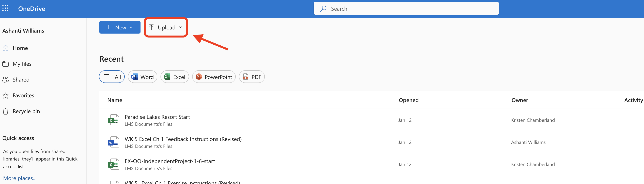
Task: Filter recent files by Excel
Action: (175, 77)
